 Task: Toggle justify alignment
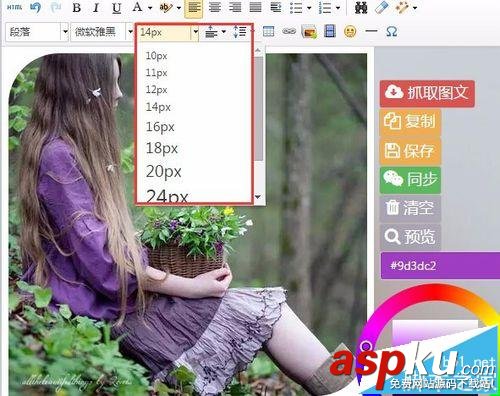pyautogui.click(x=255, y=7)
